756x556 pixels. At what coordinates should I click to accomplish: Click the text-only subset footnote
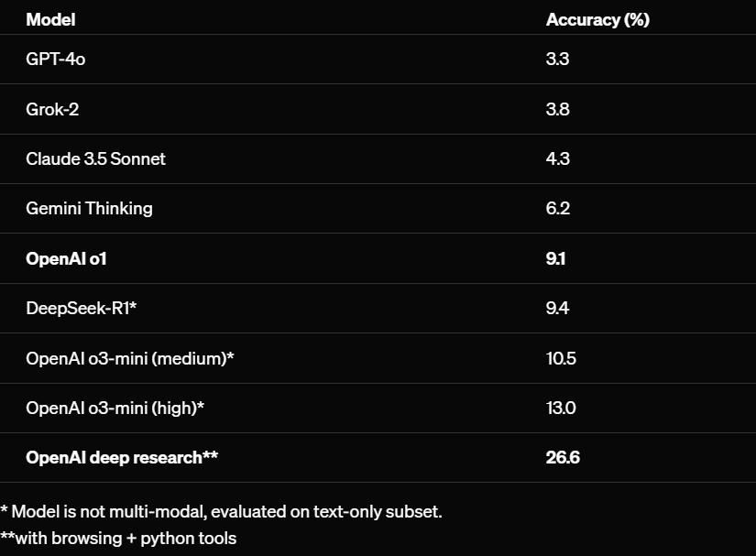(221, 511)
